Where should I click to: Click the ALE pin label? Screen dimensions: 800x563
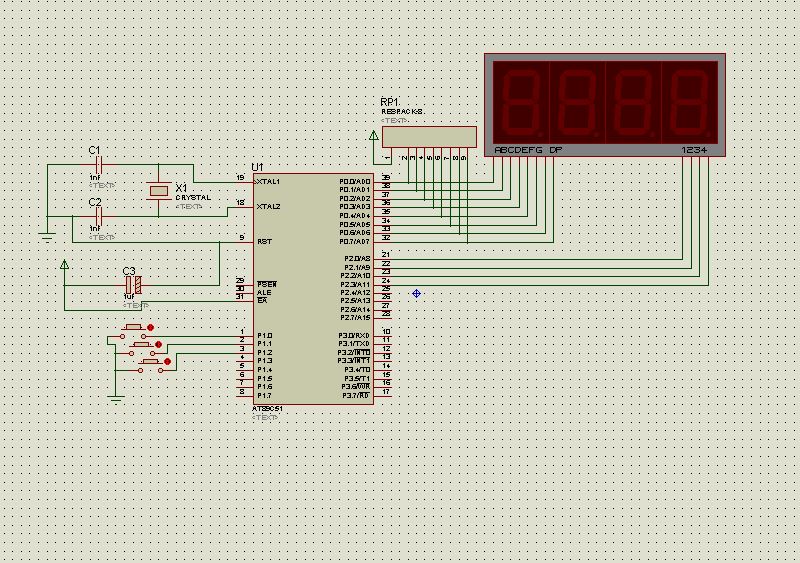[x=264, y=292]
